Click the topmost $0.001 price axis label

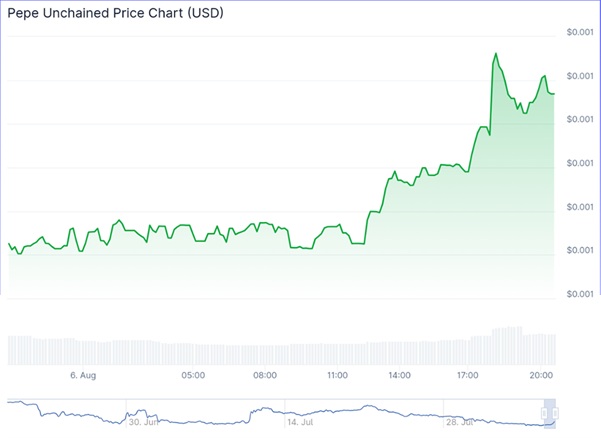point(578,33)
